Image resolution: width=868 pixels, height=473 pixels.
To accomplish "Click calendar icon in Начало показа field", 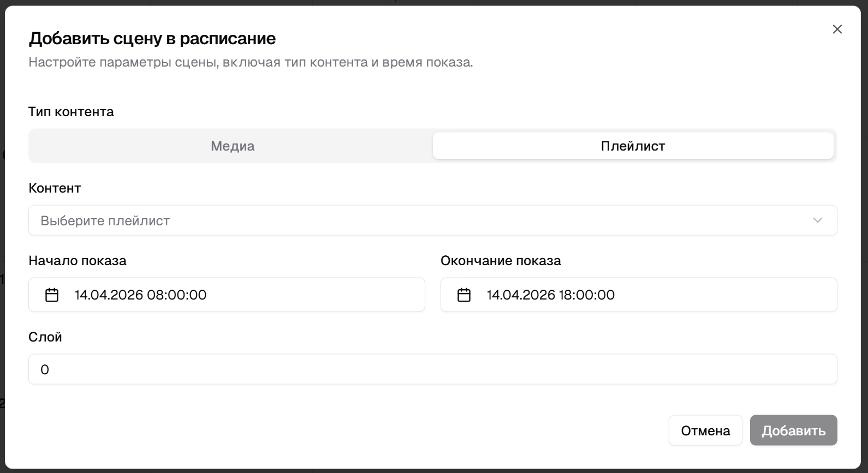I will pos(52,295).
